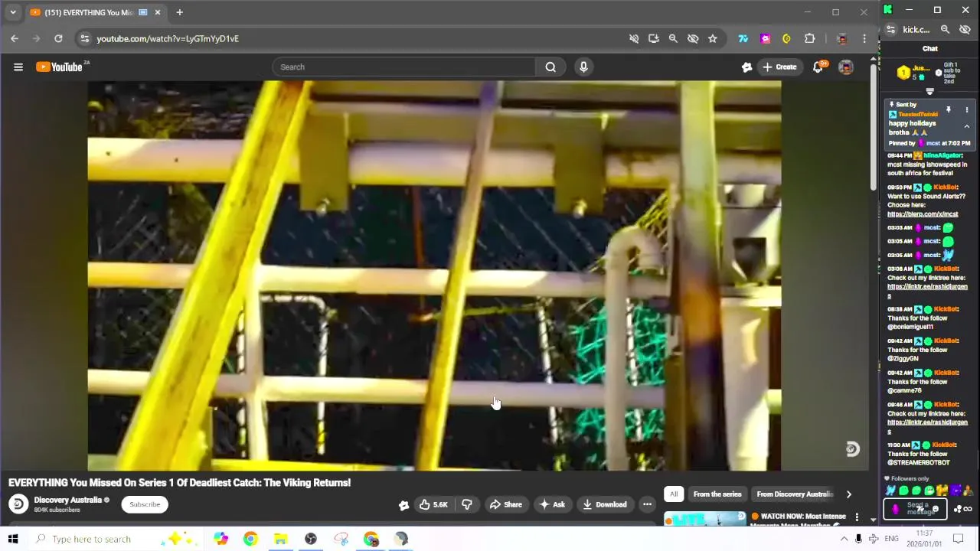Open Chrome profile avatar
The height and width of the screenshot is (551, 980).
pos(842,38)
